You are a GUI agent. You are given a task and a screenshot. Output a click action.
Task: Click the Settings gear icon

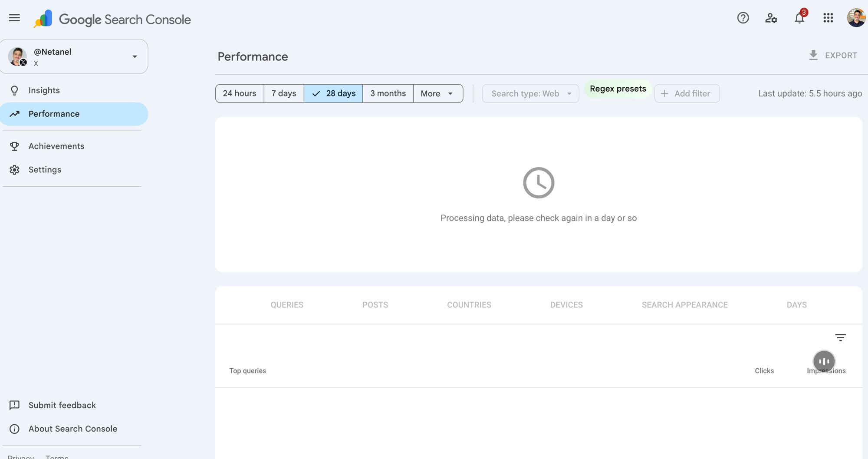point(14,170)
